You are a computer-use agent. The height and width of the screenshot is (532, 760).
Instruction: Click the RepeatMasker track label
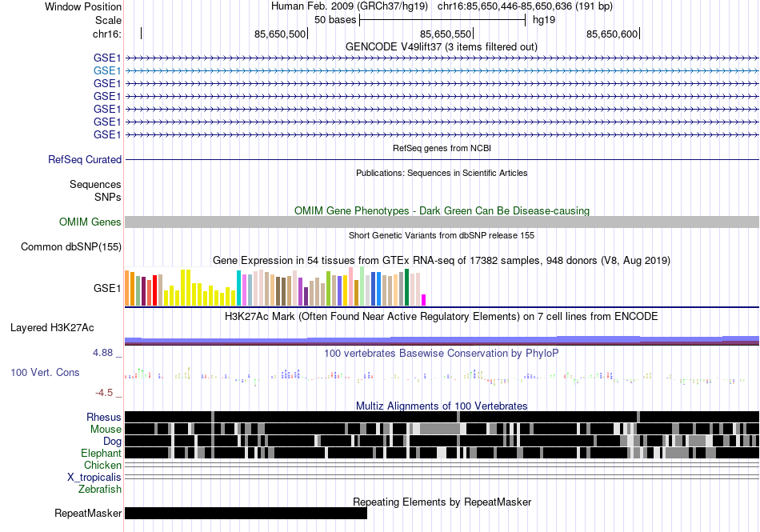(88, 513)
